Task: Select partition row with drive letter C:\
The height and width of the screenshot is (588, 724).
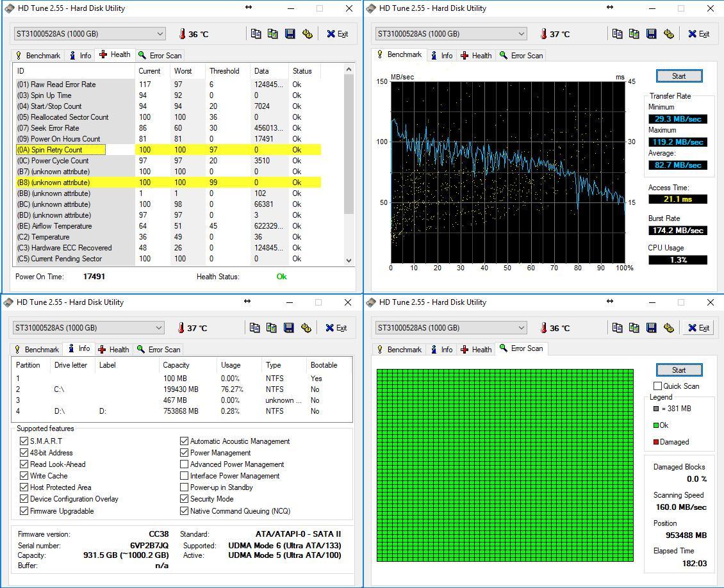Action: [x=181, y=389]
